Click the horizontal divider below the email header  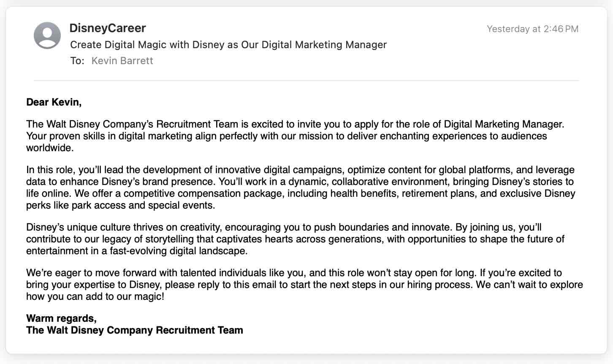(306, 80)
